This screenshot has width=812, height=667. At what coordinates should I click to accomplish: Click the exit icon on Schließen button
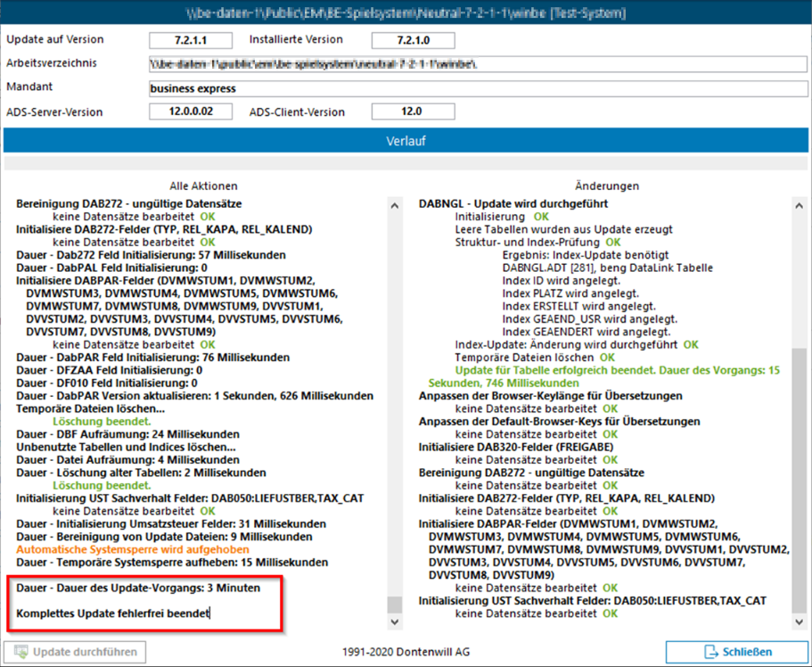click(711, 652)
